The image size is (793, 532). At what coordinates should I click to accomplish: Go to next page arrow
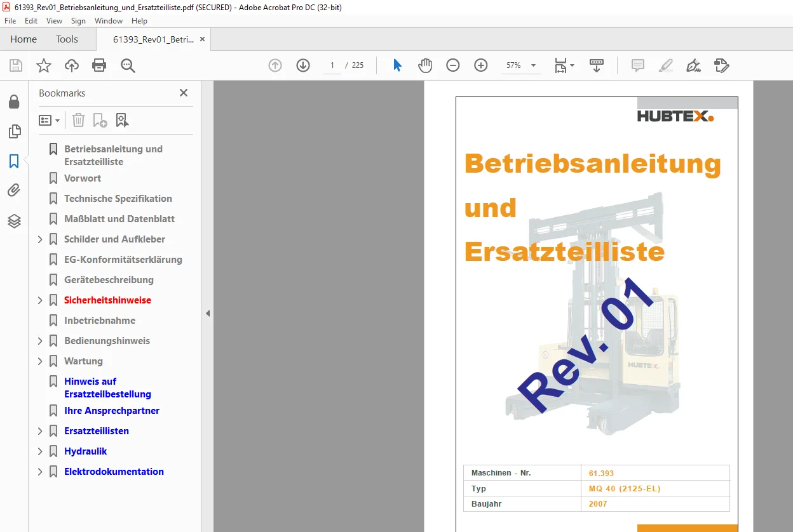click(x=303, y=65)
